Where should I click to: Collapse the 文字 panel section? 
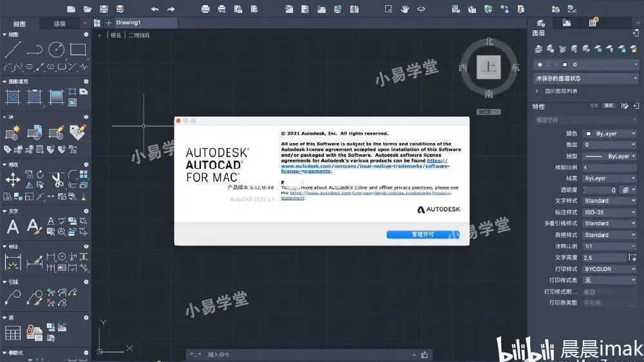5,211
